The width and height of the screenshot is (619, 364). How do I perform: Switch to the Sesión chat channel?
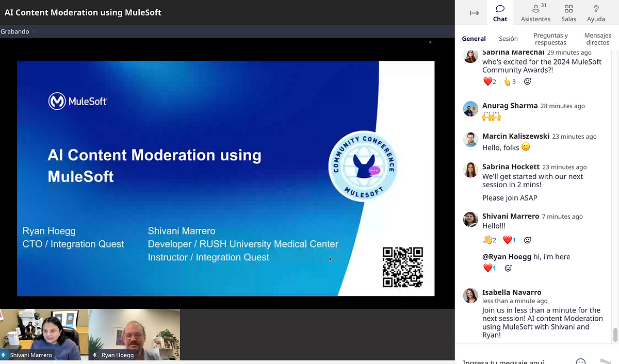(508, 39)
